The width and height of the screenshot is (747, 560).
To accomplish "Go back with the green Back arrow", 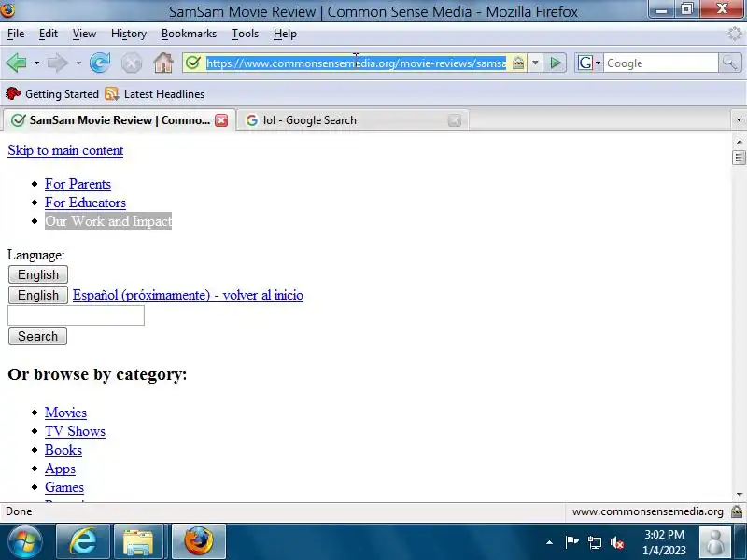I will (x=16, y=63).
